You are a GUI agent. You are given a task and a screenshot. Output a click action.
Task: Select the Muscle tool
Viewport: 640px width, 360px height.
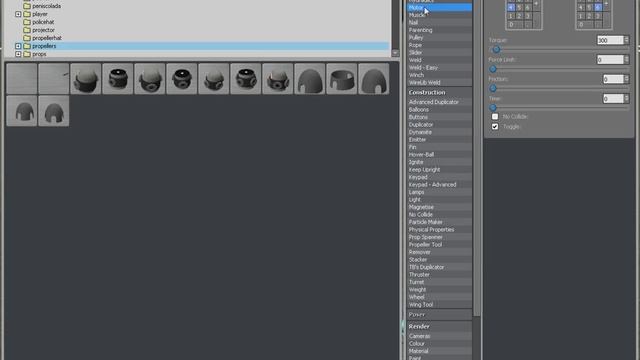point(439,15)
